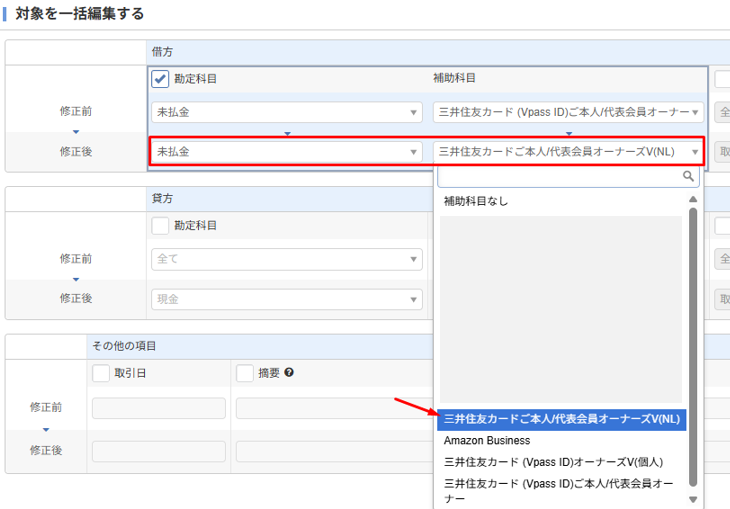
Task: Open 修正前 未払金 account dropdown
Action: 286,112
